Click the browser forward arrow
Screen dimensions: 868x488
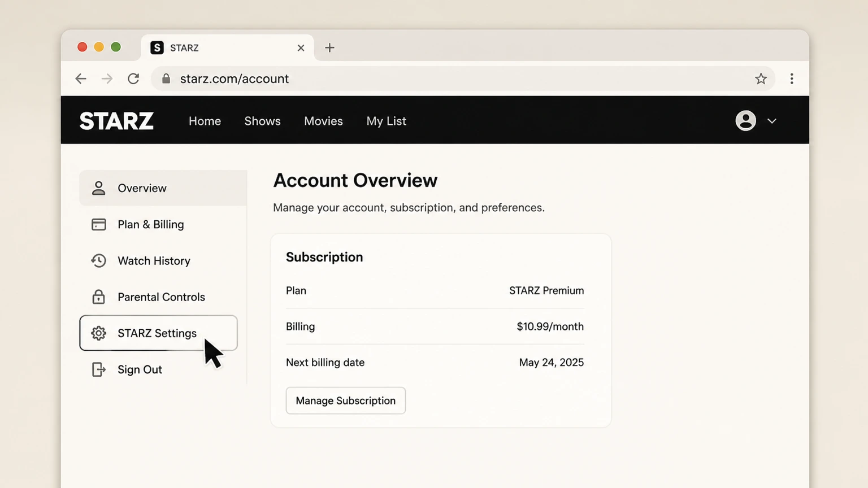107,79
